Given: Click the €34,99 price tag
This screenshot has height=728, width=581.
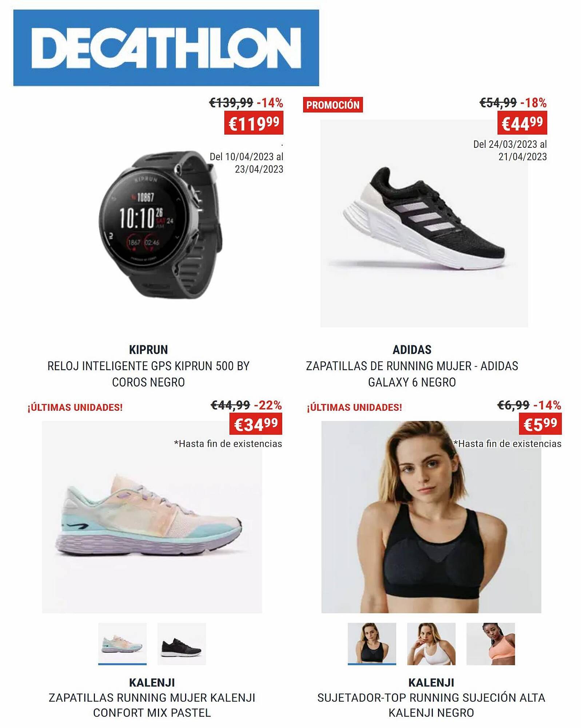Looking at the screenshot, I should [256, 424].
